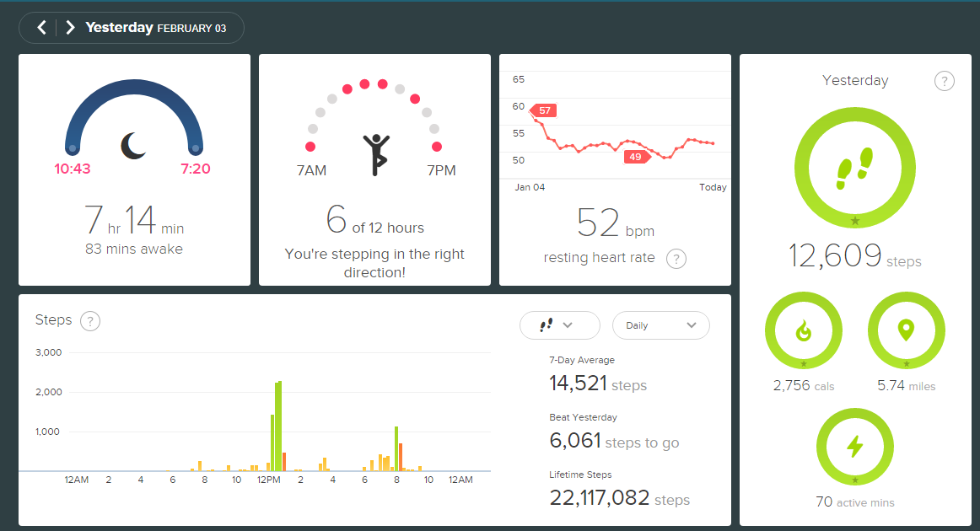Open help question icon in Yesterday panel

(x=944, y=81)
